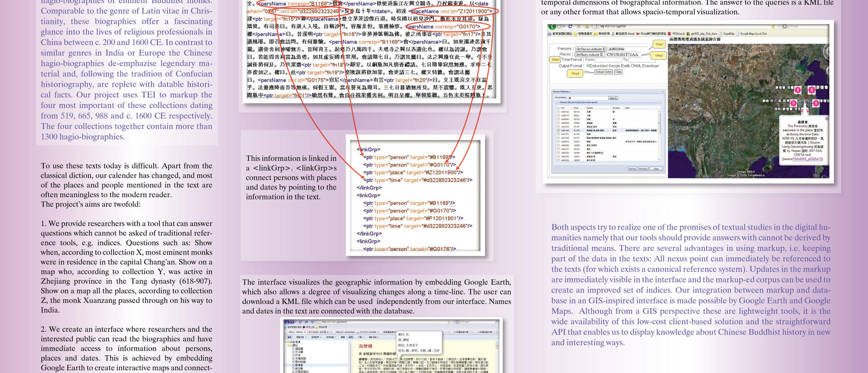Open gis0322_php_Test_Area bookmark folder

(x=702, y=33)
